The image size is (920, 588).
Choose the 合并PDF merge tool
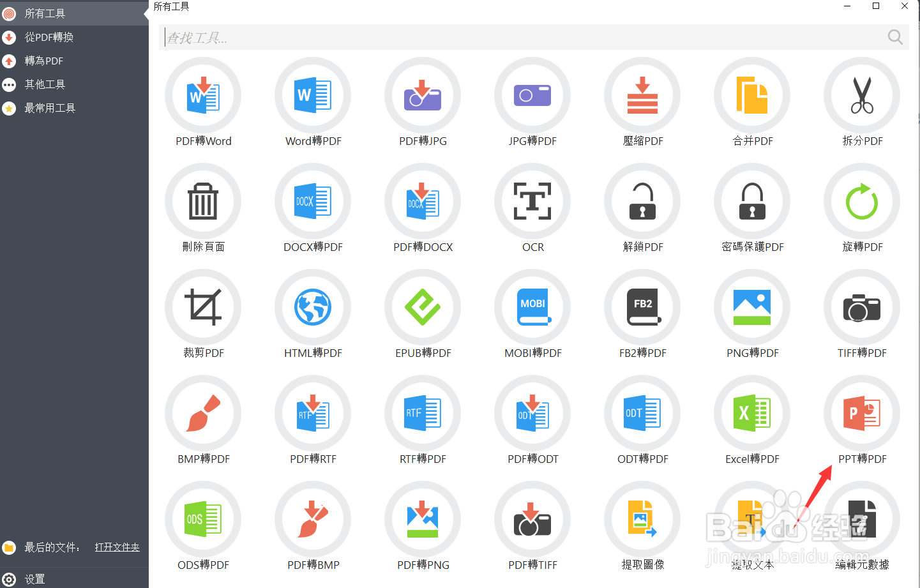752,96
